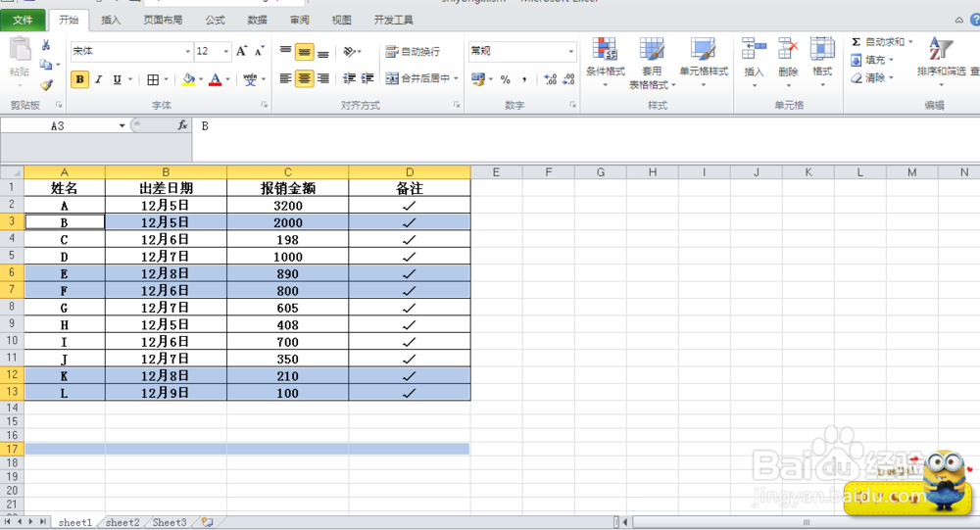Apply the fill color bucket
The width and height of the screenshot is (980, 530).
point(188,79)
